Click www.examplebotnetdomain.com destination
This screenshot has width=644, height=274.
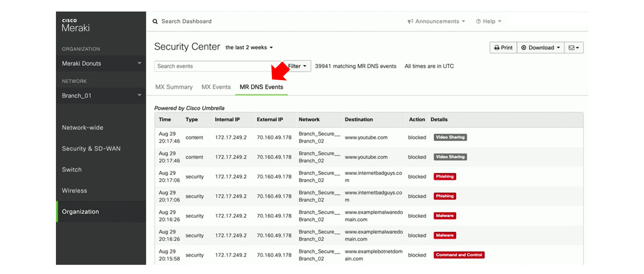pos(374,255)
